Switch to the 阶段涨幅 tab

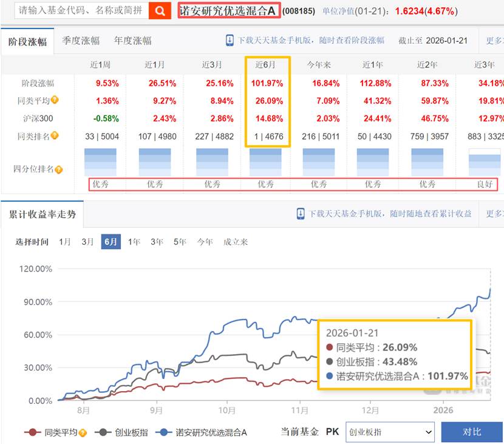coord(28,41)
